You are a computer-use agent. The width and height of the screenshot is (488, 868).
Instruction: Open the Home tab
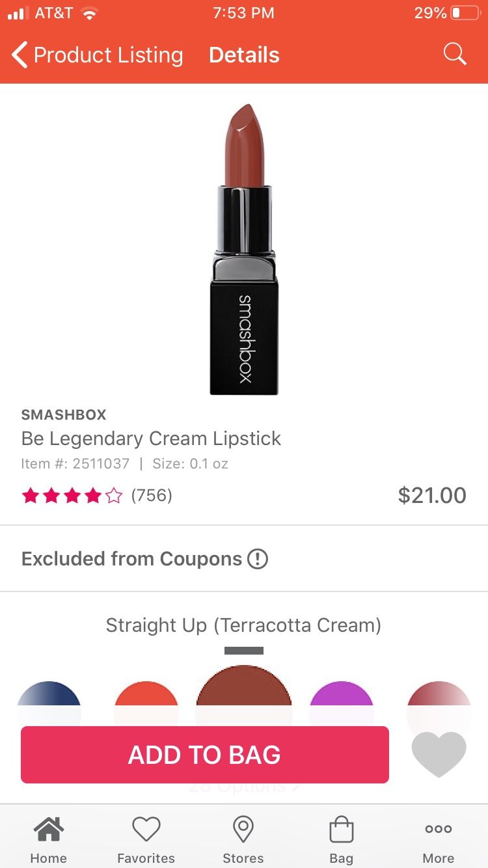pyautogui.click(x=49, y=839)
